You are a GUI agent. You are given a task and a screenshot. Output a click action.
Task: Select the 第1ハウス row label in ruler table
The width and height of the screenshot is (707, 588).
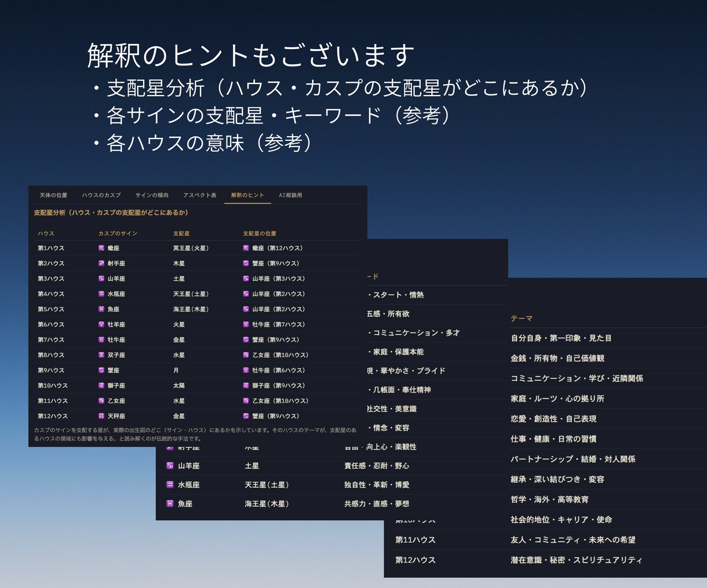(x=51, y=248)
